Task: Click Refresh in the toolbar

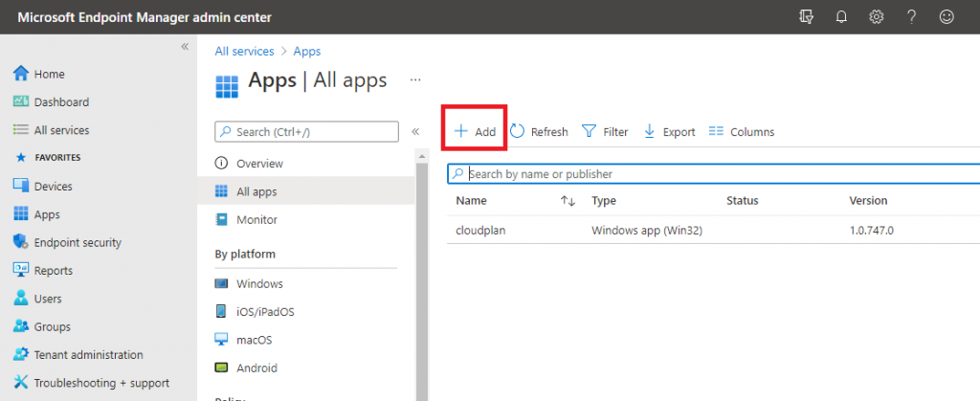Action: point(540,132)
